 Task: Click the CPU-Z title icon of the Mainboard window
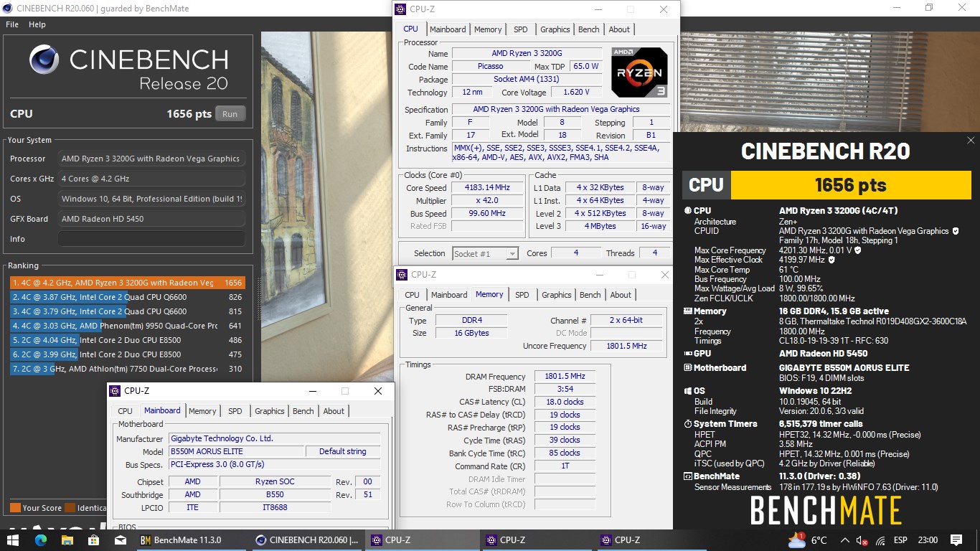pyautogui.click(x=115, y=391)
